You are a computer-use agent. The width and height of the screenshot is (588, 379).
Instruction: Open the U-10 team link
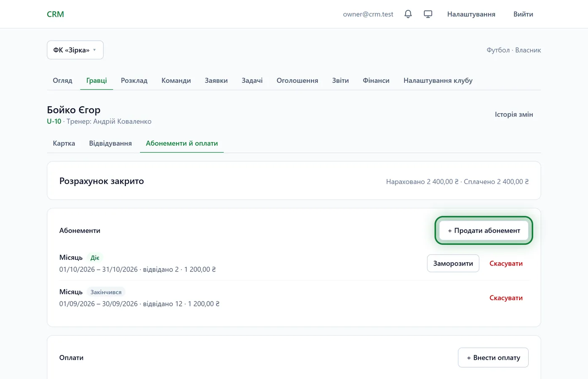54,121
